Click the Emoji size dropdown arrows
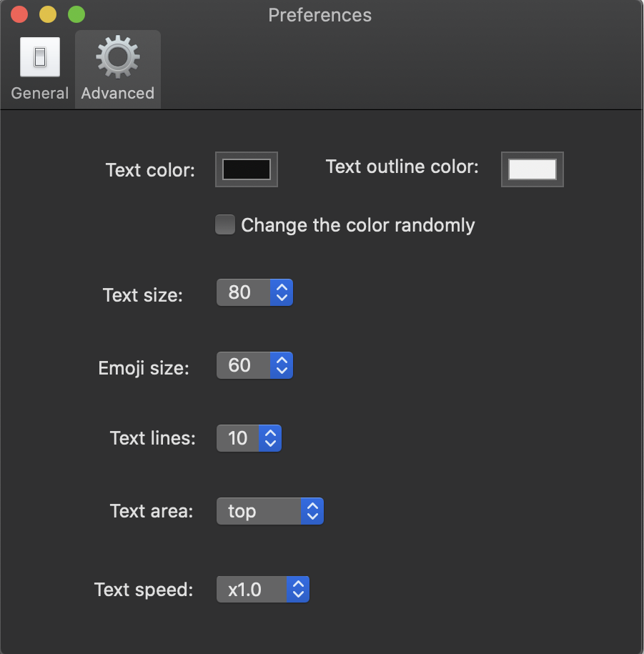 pos(282,365)
